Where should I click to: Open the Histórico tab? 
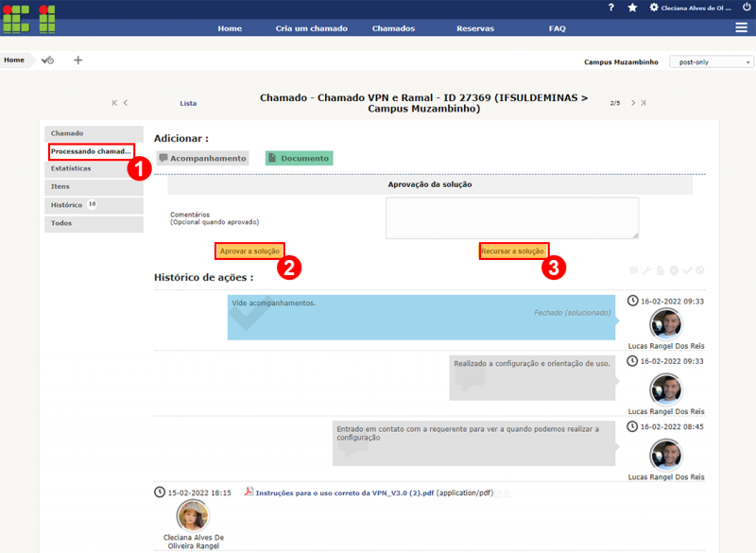(94, 205)
